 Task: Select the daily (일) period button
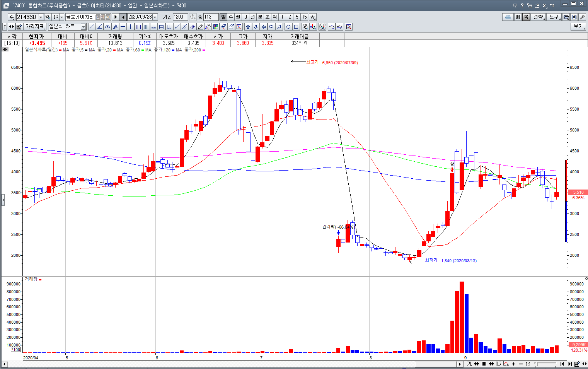pyautogui.click(x=223, y=17)
